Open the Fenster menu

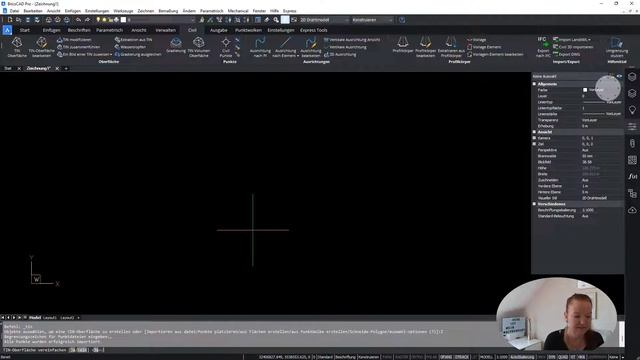(259, 11)
